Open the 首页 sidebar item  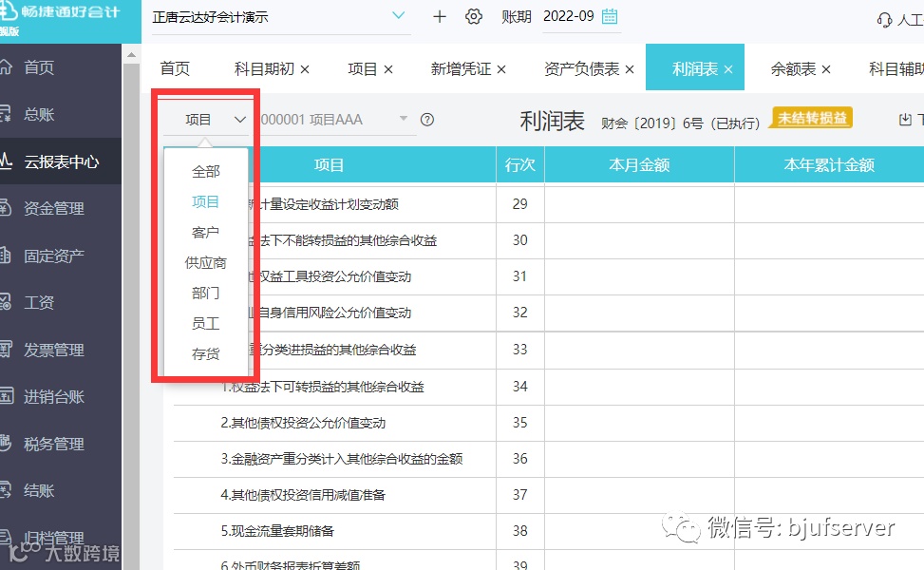tap(38, 67)
